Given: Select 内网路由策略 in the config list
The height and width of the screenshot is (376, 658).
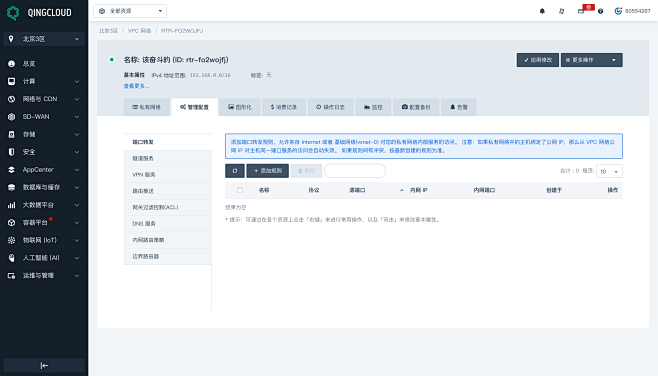Looking at the screenshot, I should [x=168, y=240].
